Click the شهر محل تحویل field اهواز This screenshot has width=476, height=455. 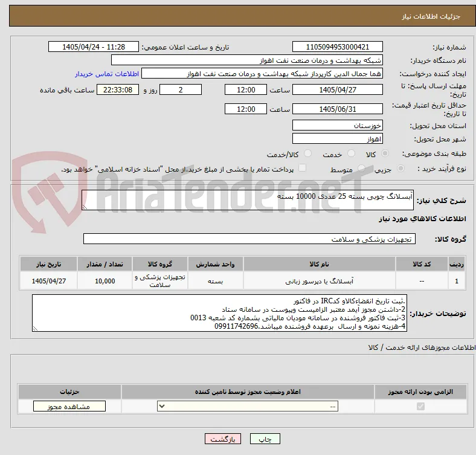(x=337, y=138)
